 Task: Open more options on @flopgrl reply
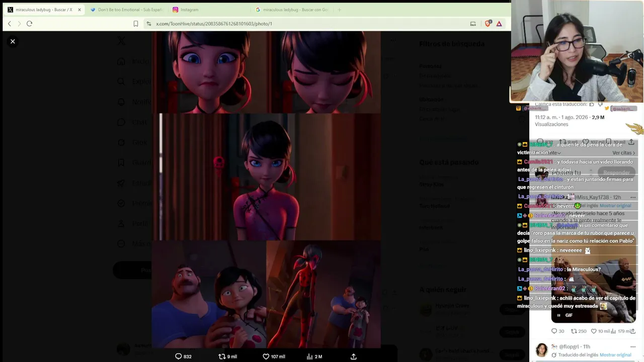point(633,346)
